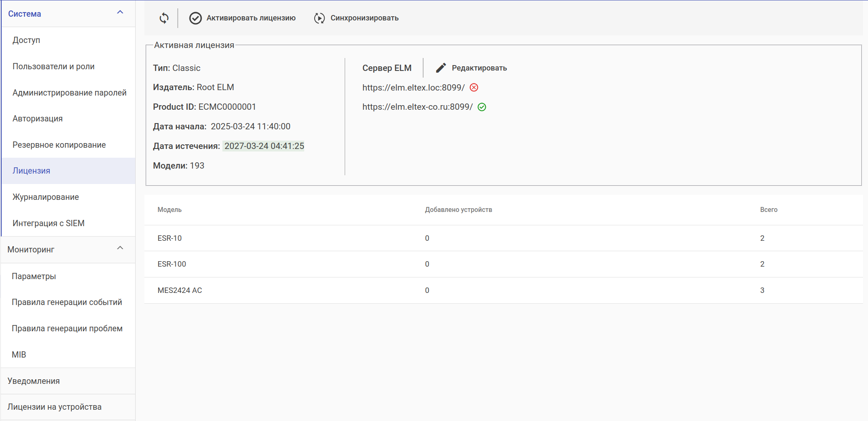Open Интеграция с SIEM page
The image size is (868, 421).
(48, 223)
